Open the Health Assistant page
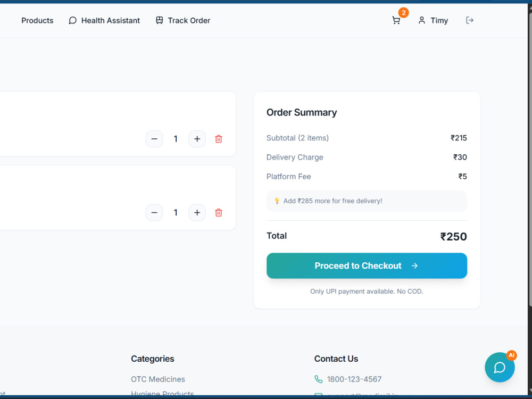The width and height of the screenshot is (532, 399). [x=104, y=20]
